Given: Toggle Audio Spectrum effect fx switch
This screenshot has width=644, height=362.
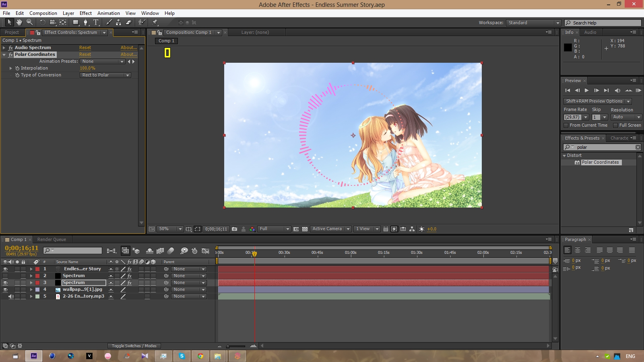Looking at the screenshot, I should [x=11, y=48].
